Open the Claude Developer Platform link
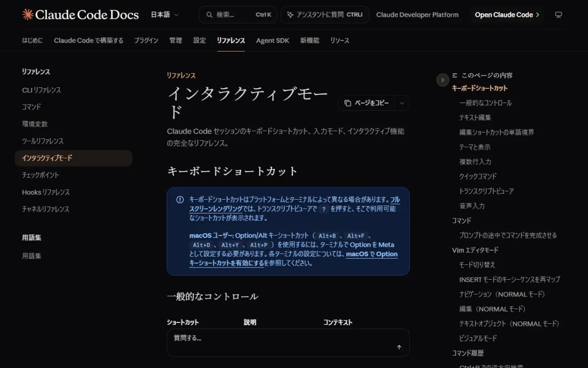The width and height of the screenshot is (588, 368). click(x=417, y=15)
